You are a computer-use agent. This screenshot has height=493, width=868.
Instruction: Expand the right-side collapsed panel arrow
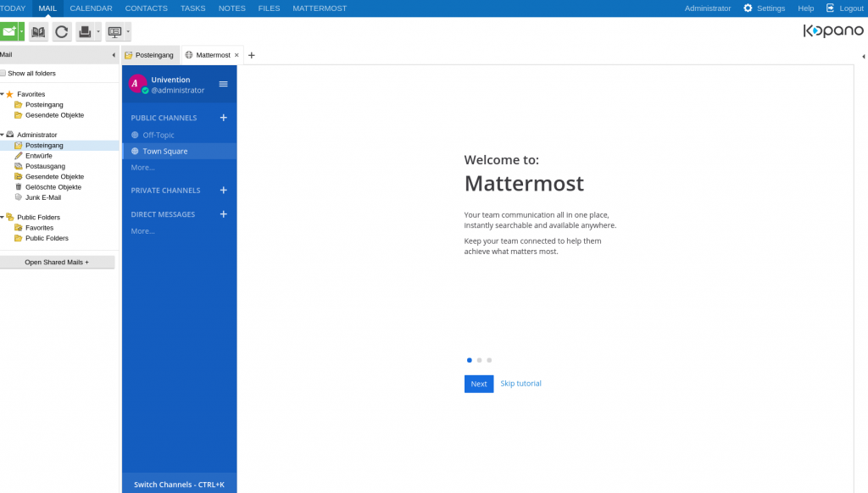point(863,57)
